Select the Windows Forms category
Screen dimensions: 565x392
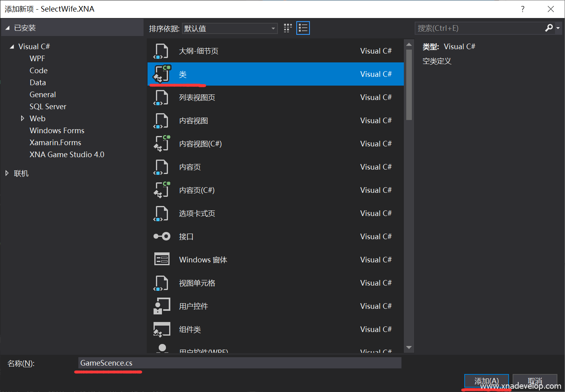pyautogui.click(x=57, y=130)
